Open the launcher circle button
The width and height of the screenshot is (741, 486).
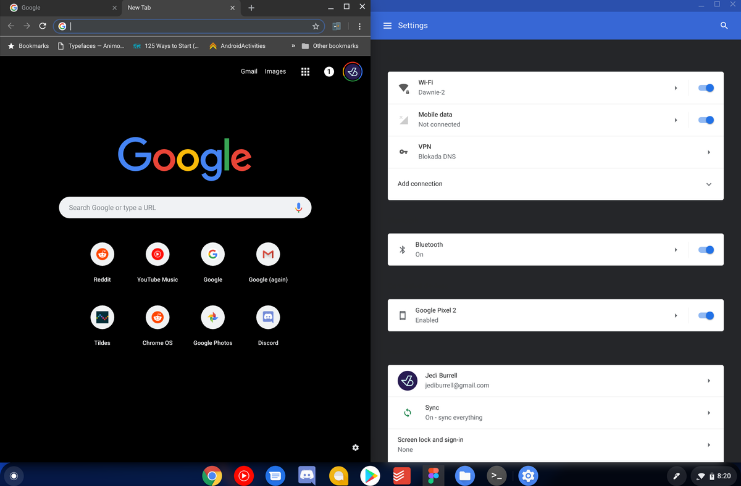(x=14, y=476)
